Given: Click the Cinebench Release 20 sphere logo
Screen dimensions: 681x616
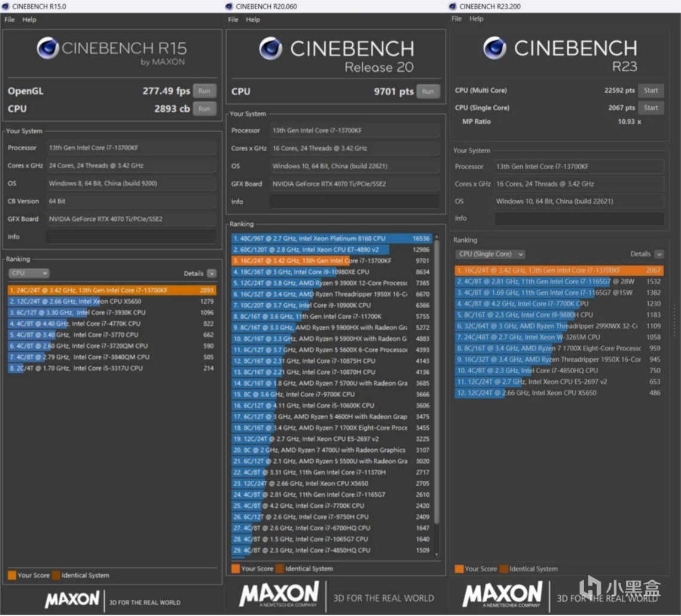Looking at the screenshot, I should coord(271,48).
